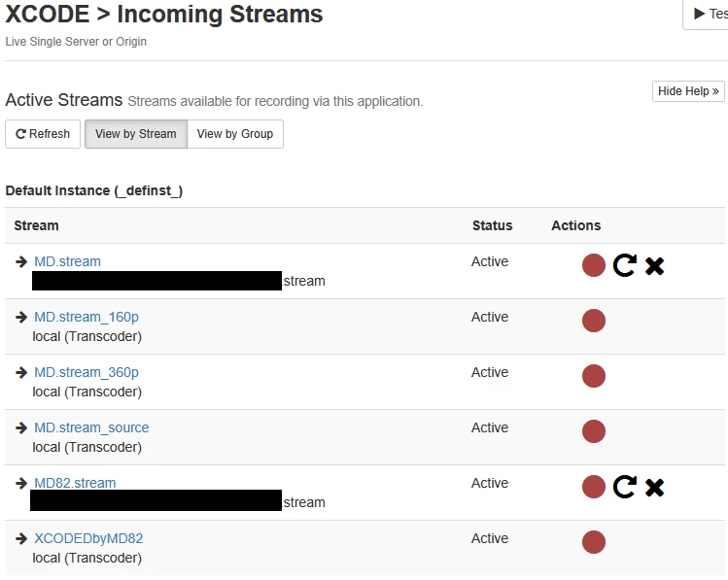Open the MD82.stream link
Image resolution: width=728 pixels, height=580 pixels.
pyautogui.click(x=75, y=483)
